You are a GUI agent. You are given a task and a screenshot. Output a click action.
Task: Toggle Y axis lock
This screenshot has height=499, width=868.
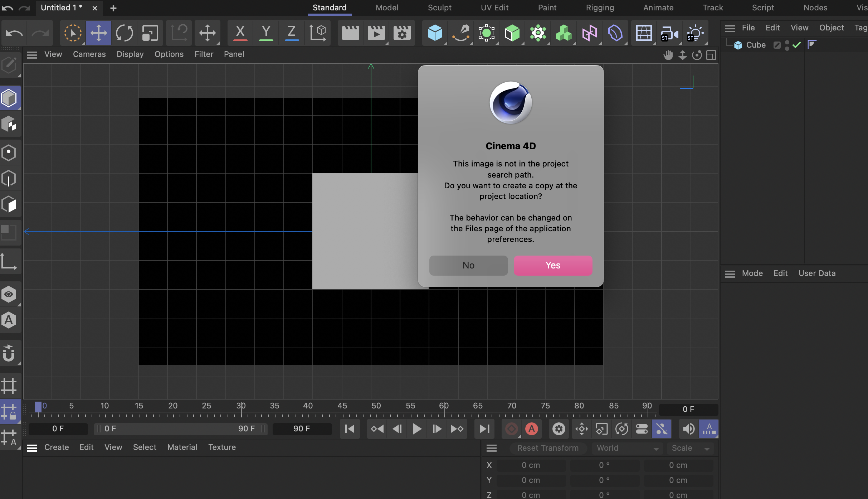pyautogui.click(x=266, y=33)
